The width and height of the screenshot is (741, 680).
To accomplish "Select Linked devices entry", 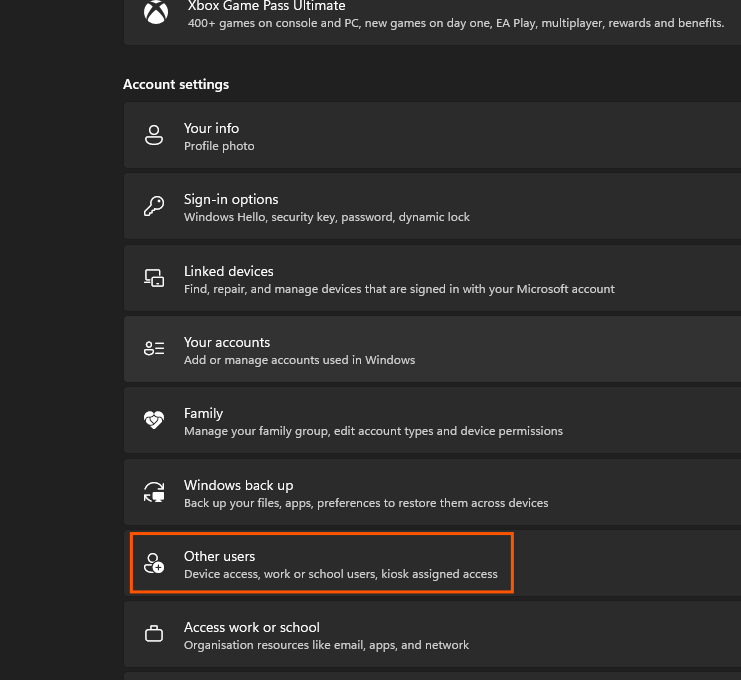I will tap(432, 278).
